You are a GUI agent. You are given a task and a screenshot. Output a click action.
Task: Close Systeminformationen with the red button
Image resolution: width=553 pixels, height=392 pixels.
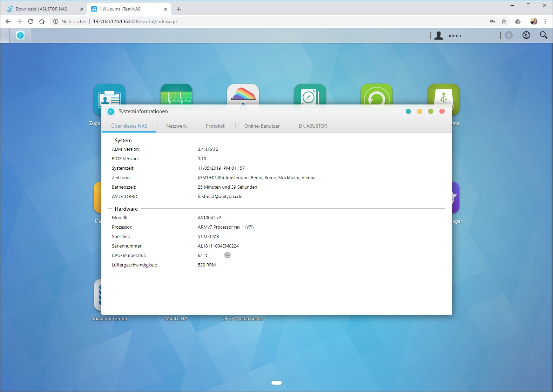442,111
